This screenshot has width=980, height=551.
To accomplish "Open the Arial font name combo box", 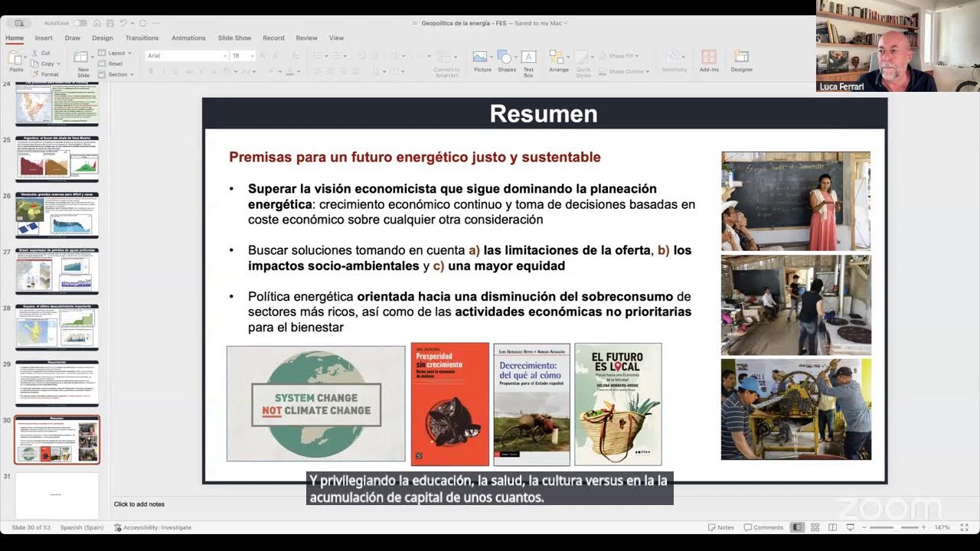I will (x=187, y=56).
